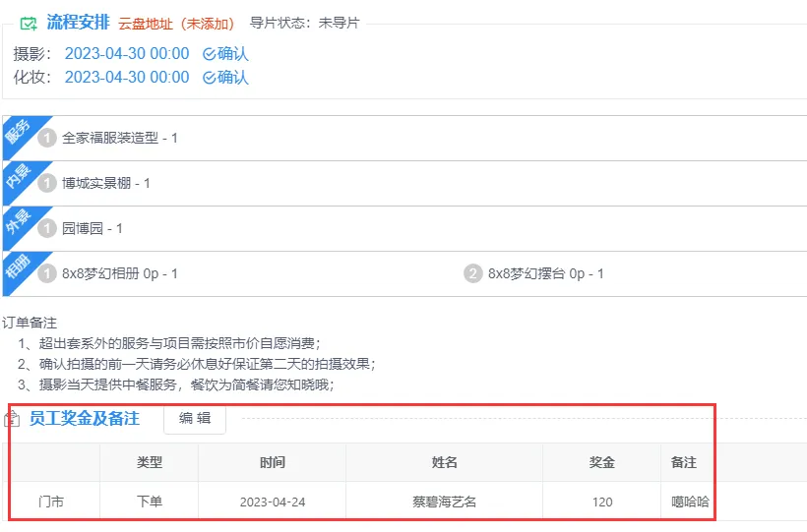Image resolution: width=807 pixels, height=532 pixels.
Task: Click the clipboard icon beside 员工奖金及备注
Action: click(x=13, y=419)
